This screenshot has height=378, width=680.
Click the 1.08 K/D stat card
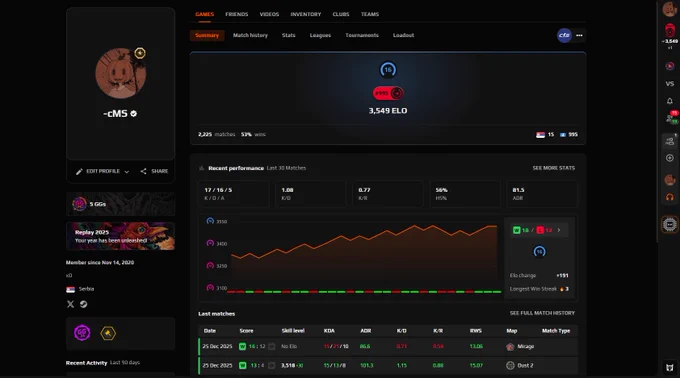point(311,194)
